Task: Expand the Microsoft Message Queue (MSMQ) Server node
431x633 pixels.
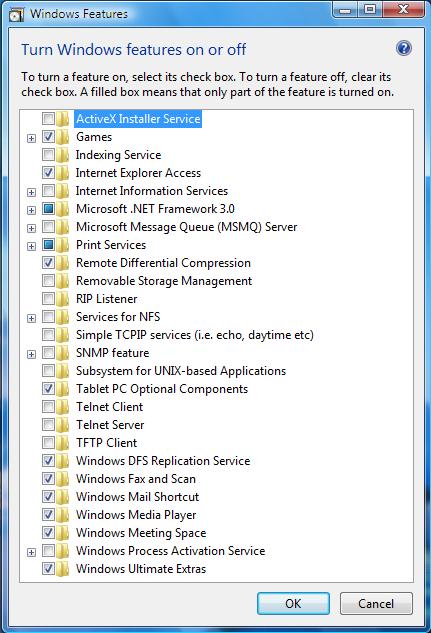Action: click(31, 228)
